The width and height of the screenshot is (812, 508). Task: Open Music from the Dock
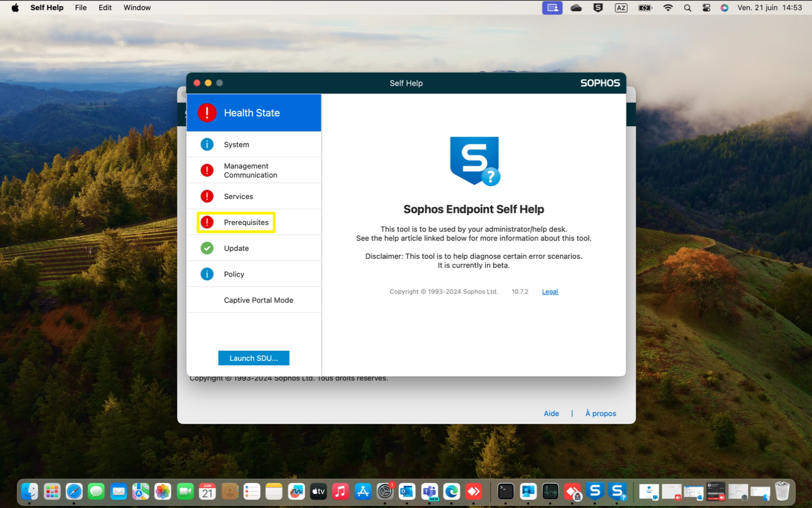pos(340,492)
